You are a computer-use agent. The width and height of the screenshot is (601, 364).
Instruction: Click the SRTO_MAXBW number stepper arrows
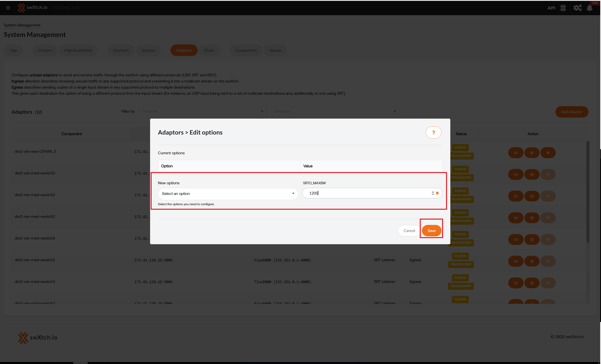point(433,193)
